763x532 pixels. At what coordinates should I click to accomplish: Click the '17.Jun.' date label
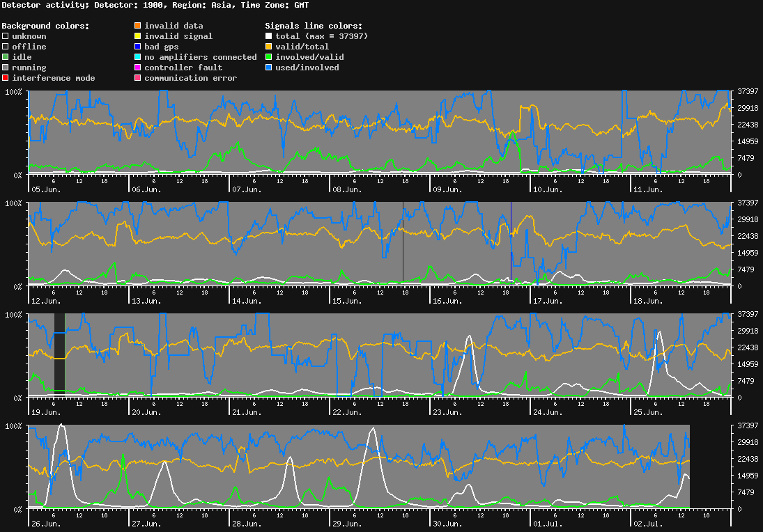[548, 301]
